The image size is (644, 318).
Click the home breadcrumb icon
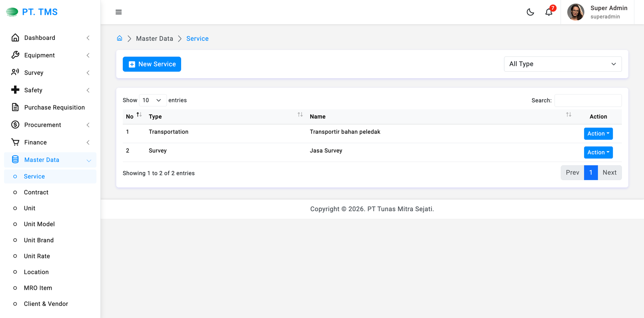pyautogui.click(x=120, y=38)
